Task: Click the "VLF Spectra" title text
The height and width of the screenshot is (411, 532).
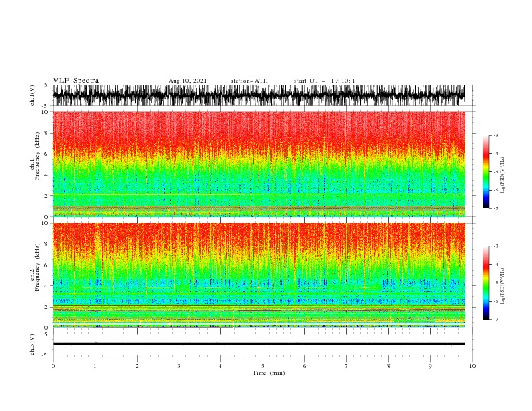Action: 76,81
